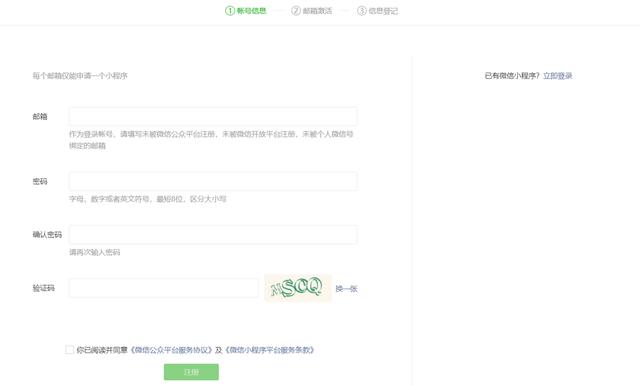This screenshot has height=385, width=640.
Task: Click the password hint about 最短8位
Action: click(x=148, y=199)
